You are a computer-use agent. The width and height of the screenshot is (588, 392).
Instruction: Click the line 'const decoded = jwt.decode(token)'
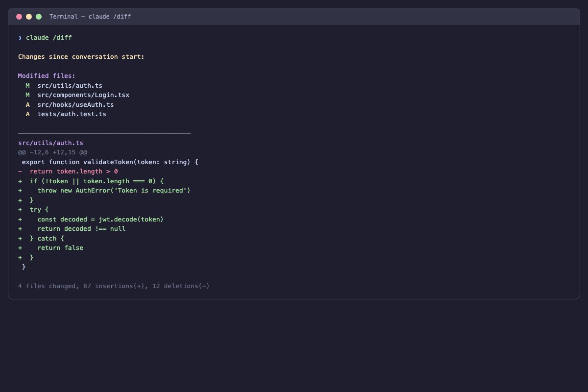[91, 219]
